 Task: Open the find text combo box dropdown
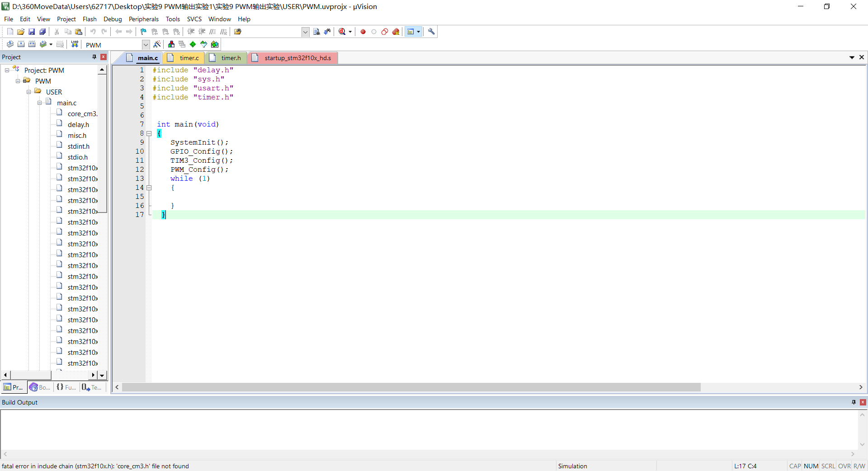[x=306, y=32]
